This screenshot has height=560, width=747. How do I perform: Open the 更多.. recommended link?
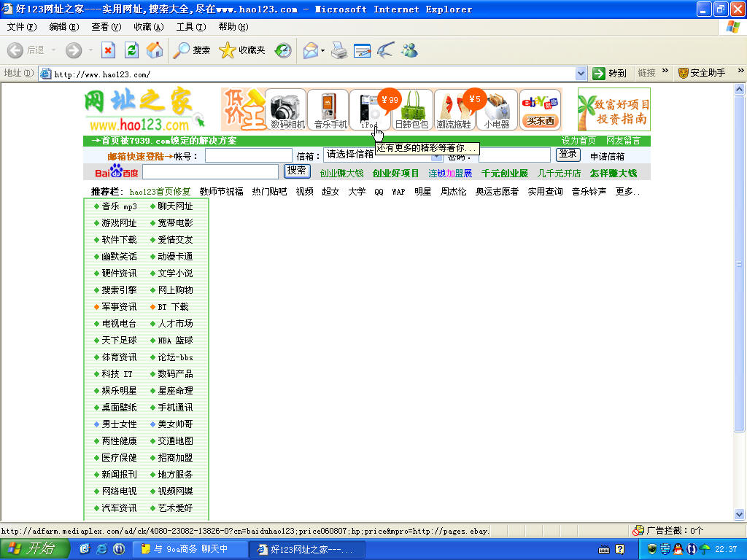[x=627, y=192]
